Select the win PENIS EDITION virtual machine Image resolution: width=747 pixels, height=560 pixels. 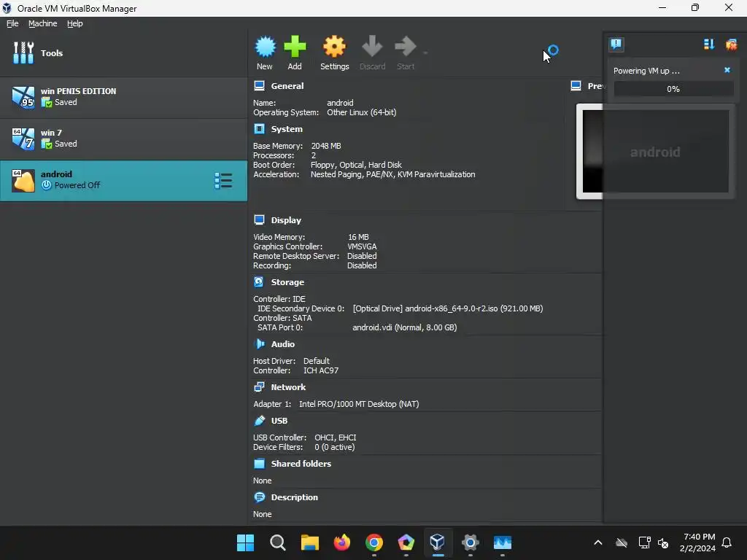click(x=123, y=97)
